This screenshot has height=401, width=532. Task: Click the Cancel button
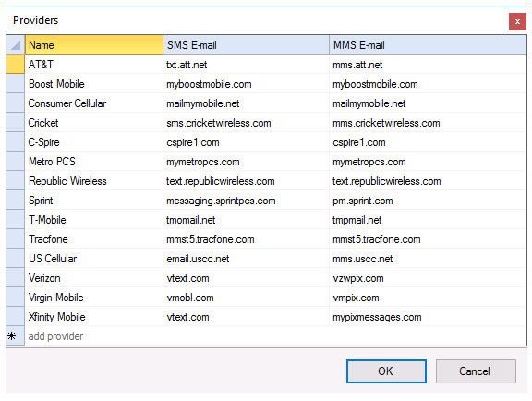(x=476, y=371)
